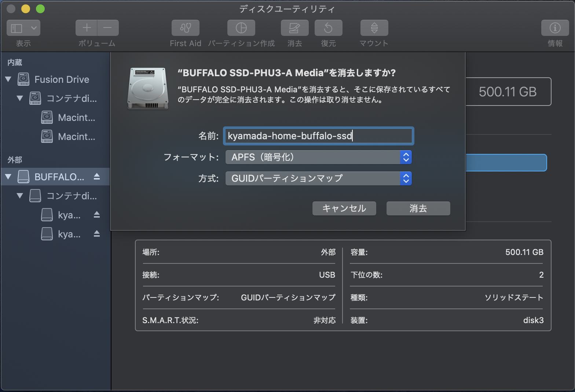Open the info (情報) toolbar button
This screenshot has height=392, width=575.
[x=555, y=28]
